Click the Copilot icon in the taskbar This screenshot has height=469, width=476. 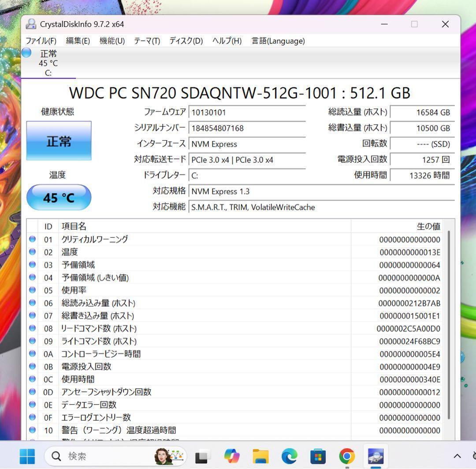tap(232, 456)
